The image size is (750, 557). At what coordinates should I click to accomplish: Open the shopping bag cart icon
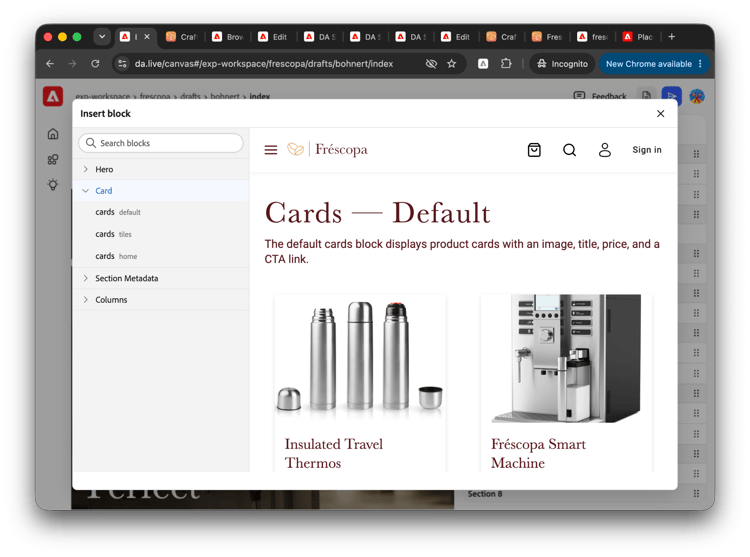(x=534, y=150)
